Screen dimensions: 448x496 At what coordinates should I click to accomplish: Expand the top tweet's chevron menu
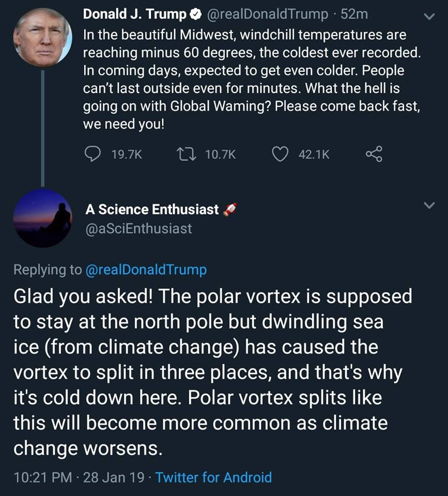pyautogui.click(x=429, y=16)
